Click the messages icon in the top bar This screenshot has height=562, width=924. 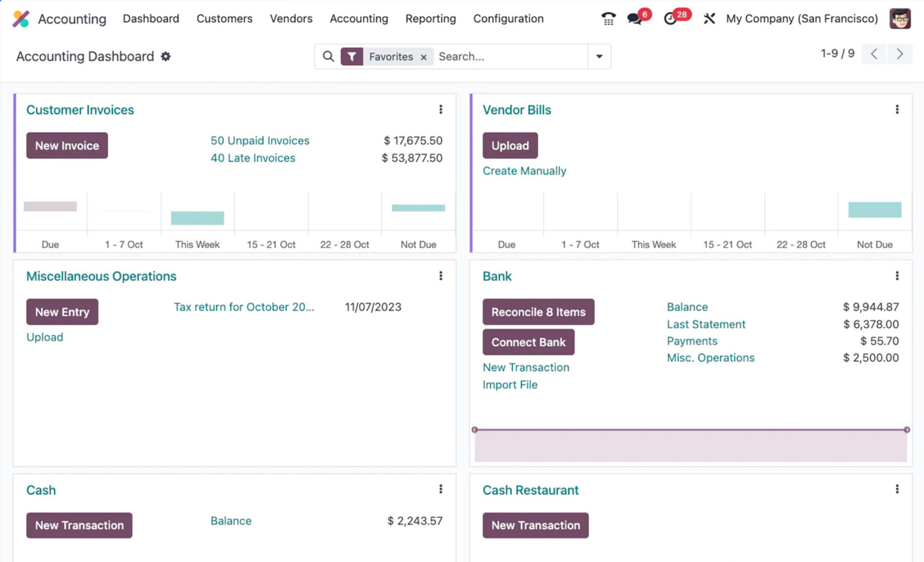[634, 19]
